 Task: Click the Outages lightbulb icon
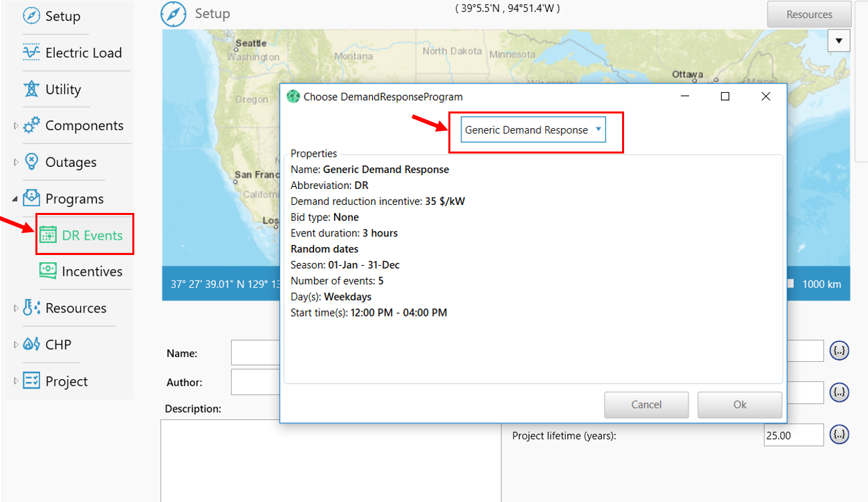pyautogui.click(x=31, y=162)
